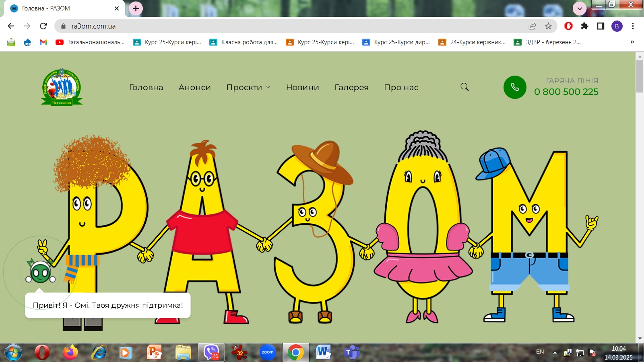Switch the EN keyboard language indicator
644x362 pixels.
(540, 352)
